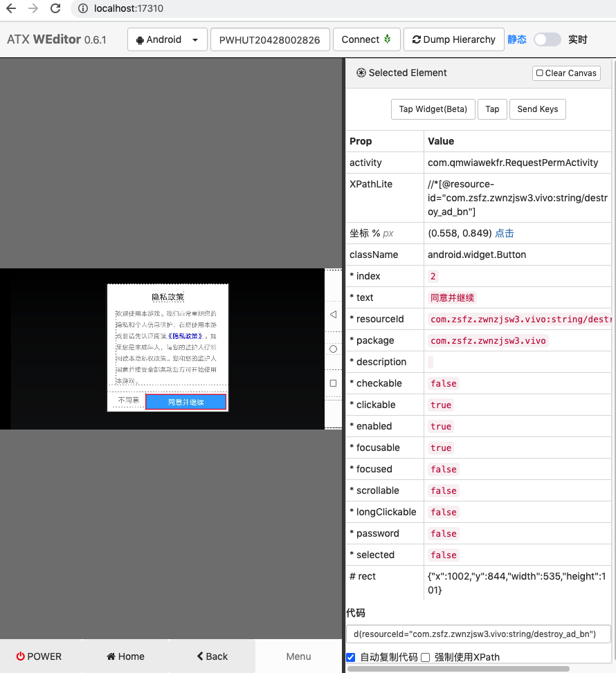
Task: Click Back in the bottom bar
Action: click(x=212, y=656)
